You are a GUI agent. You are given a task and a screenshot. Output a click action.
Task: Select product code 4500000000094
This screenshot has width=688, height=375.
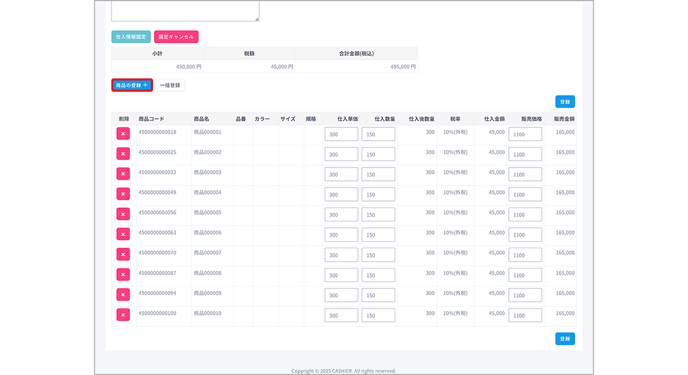157,293
